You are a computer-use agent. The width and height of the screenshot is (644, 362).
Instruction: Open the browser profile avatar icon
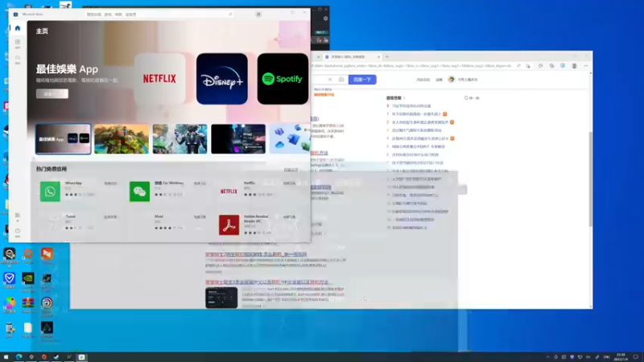pyautogui.click(x=574, y=66)
